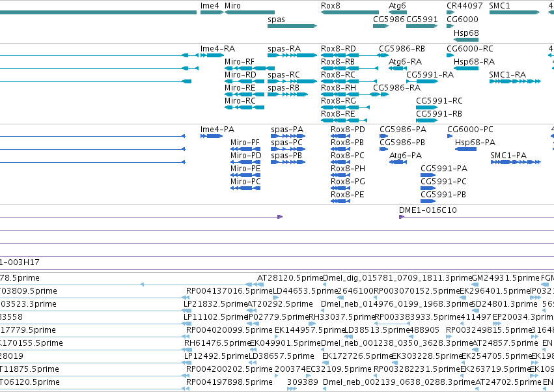The width and height of the screenshot is (554, 392).
Task: Click transcript CG5986-RA
Action: (x=396, y=88)
